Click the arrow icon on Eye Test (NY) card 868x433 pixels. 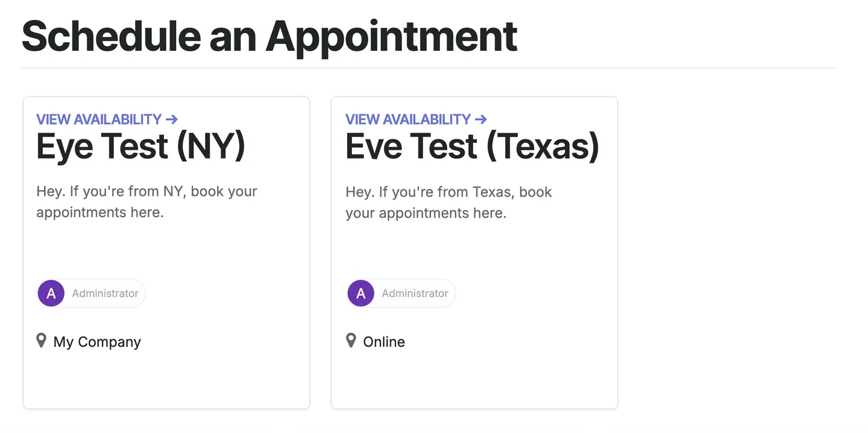[172, 119]
